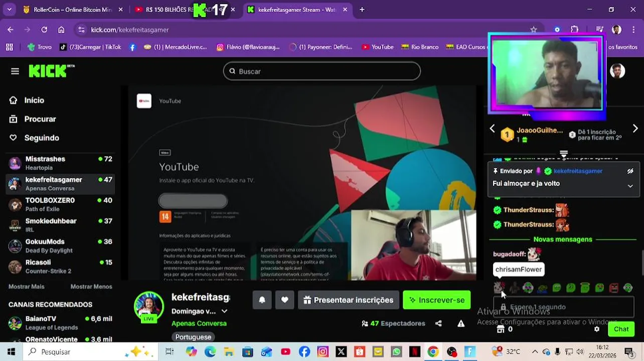Open the Kick hamburger menu
The height and width of the screenshot is (361, 644).
click(x=15, y=71)
